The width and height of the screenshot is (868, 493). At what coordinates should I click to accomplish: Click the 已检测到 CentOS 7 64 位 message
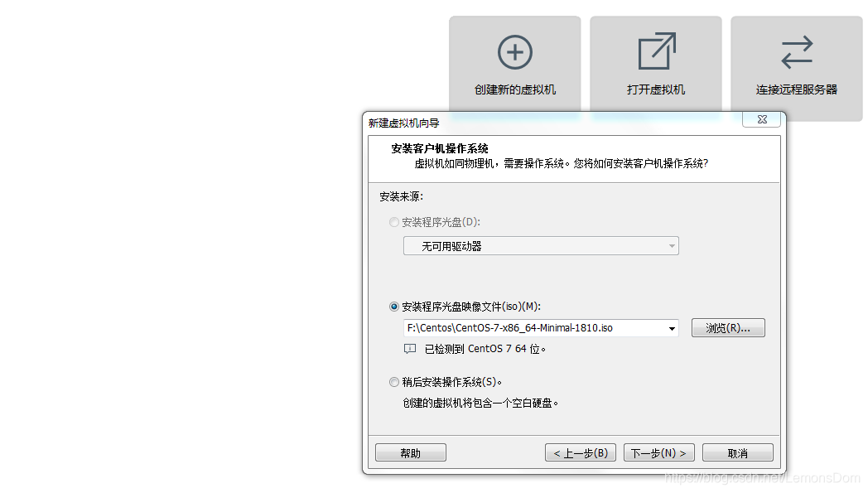point(485,349)
